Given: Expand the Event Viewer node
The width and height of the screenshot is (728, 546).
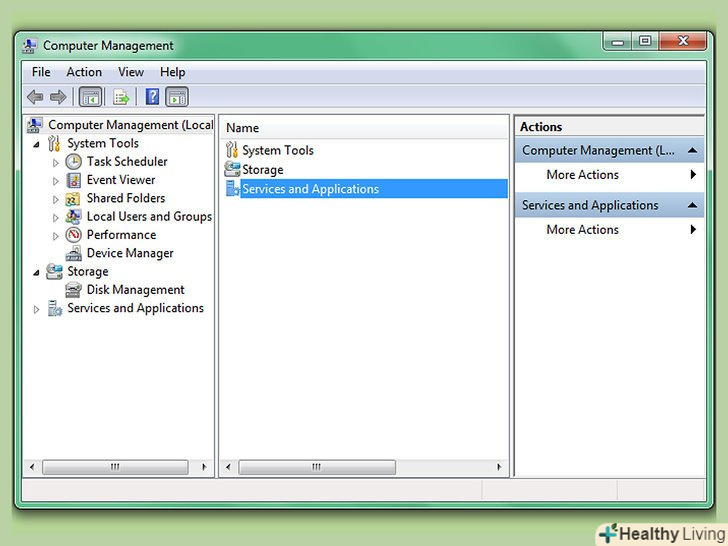Looking at the screenshot, I should tap(56, 181).
